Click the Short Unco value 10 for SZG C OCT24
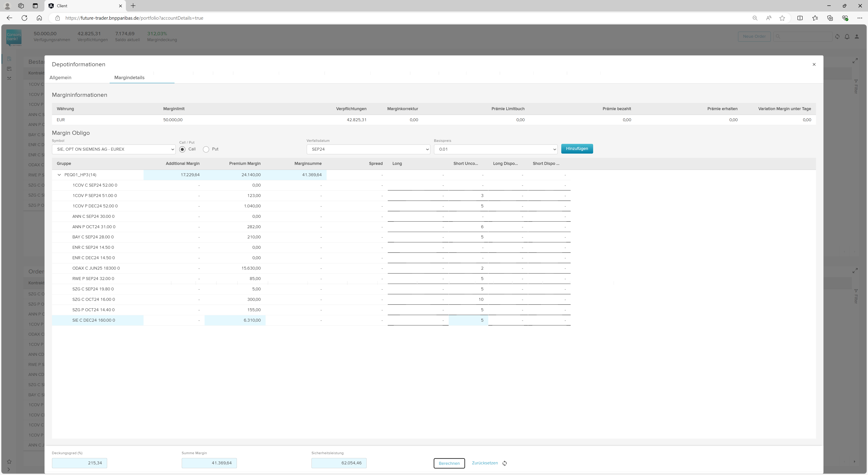Image resolution: width=868 pixels, height=475 pixels. pyautogui.click(x=468, y=299)
